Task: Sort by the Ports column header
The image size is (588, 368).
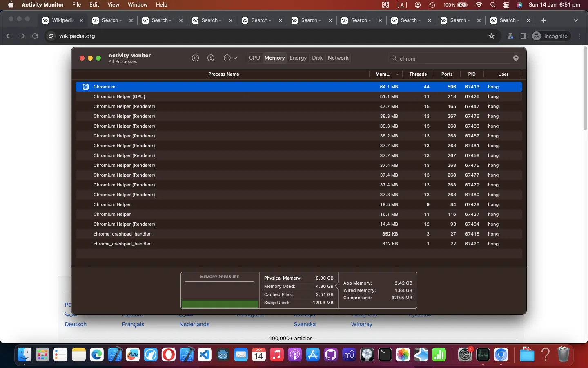Action: [x=447, y=74]
